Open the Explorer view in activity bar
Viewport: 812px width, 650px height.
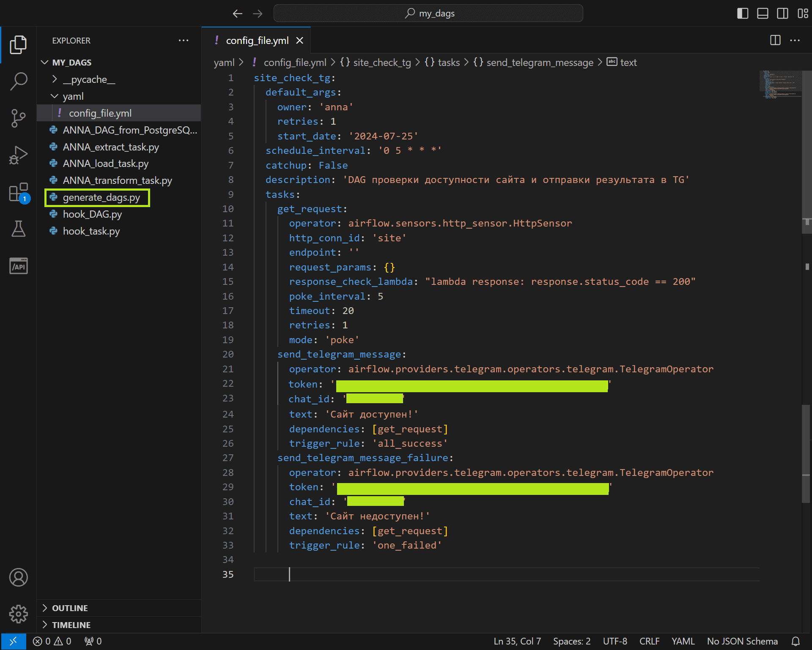(18, 44)
